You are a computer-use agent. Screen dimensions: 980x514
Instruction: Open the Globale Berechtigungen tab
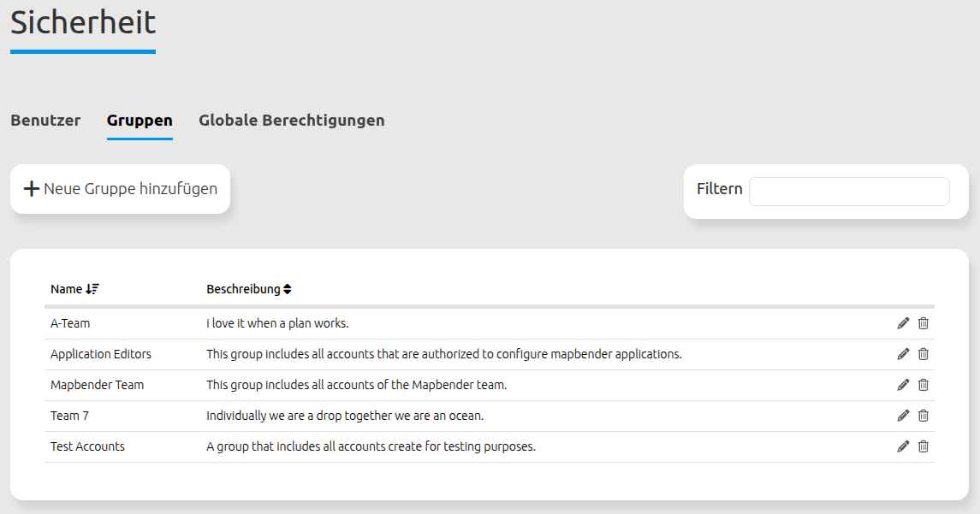(x=291, y=121)
